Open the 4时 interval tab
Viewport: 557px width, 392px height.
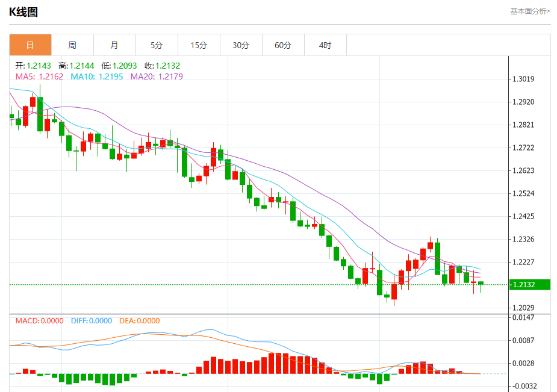coord(325,45)
